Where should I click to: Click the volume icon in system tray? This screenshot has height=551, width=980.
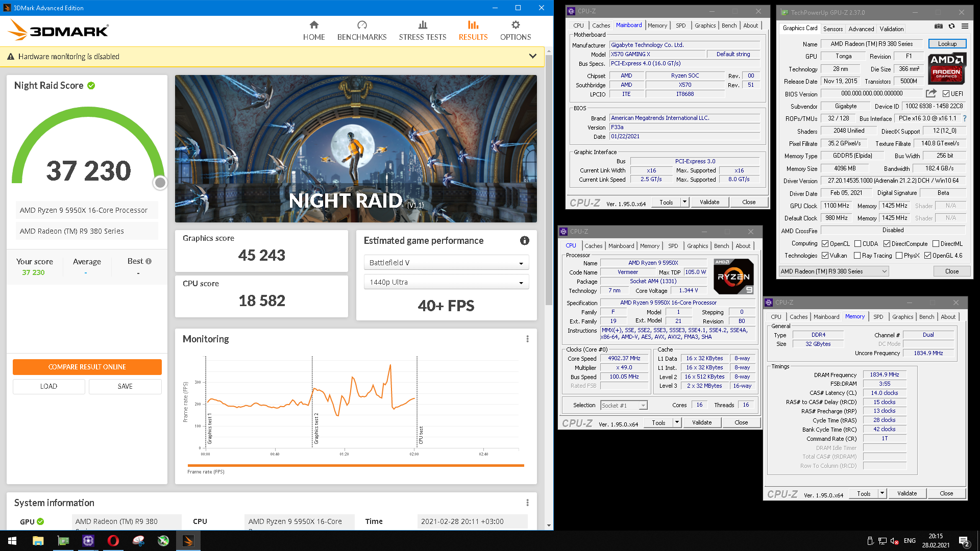(894, 541)
